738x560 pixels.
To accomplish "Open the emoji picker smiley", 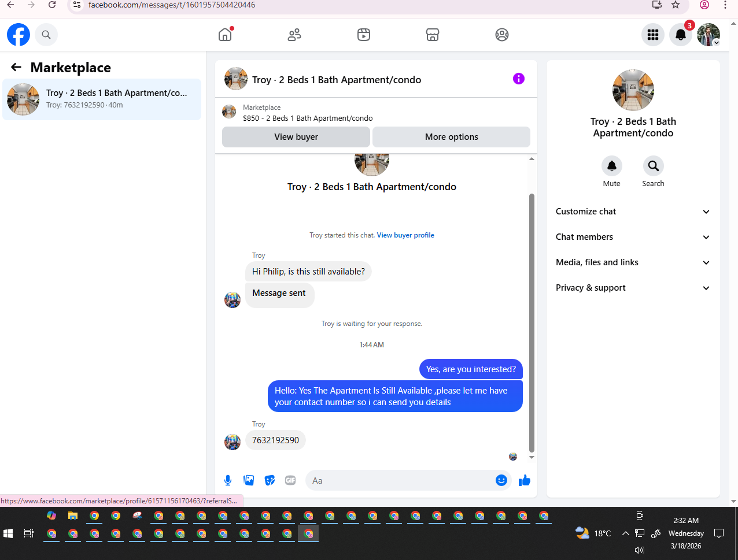I will [501, 480].
